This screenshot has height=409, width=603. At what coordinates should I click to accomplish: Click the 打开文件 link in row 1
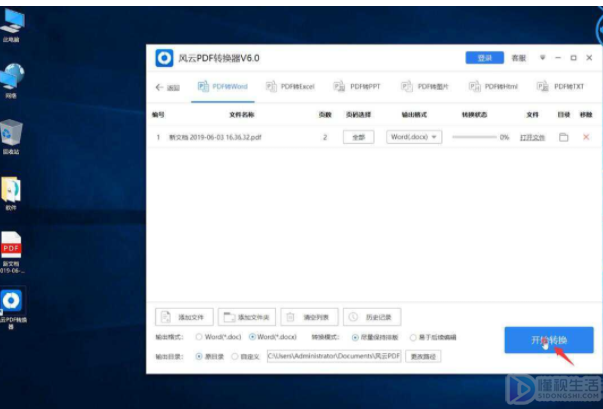pos(532,137)
